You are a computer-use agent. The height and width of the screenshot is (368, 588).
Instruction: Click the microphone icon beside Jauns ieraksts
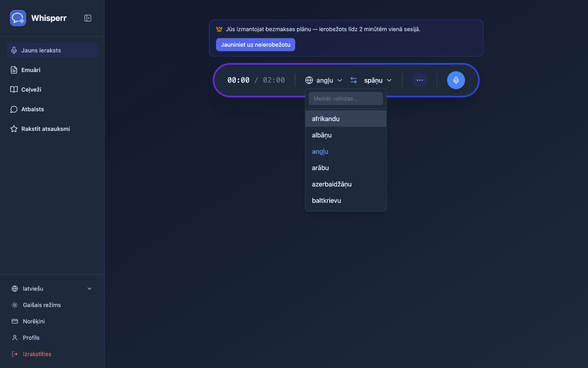pos(14,50)
